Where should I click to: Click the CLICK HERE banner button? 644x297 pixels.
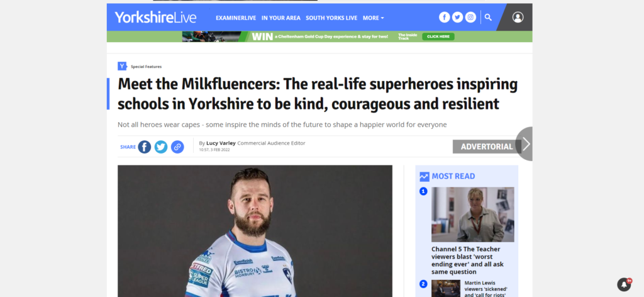pos(438,36)
